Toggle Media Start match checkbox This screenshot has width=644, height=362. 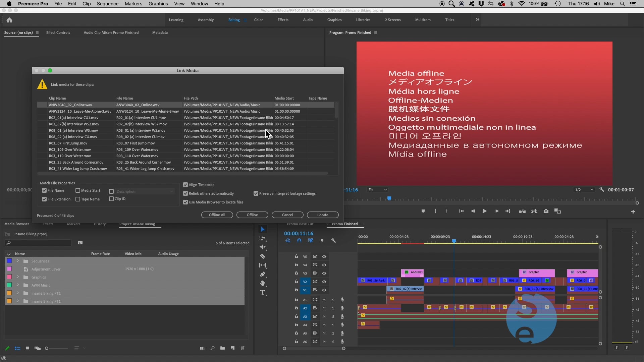(78, 190)
